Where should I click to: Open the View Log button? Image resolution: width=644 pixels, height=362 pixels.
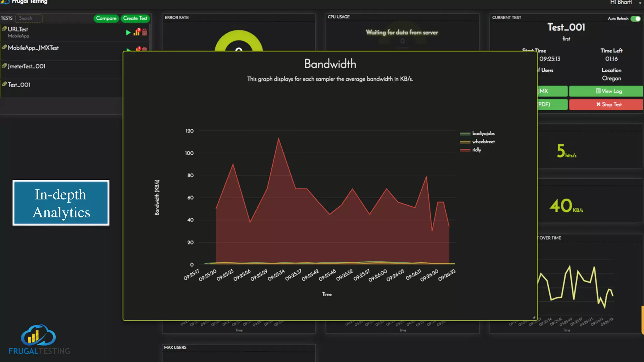point(608,91)
